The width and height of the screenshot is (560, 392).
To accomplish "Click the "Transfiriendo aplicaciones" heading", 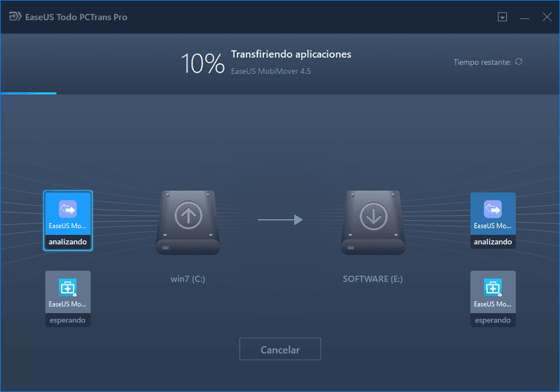I will tap(291, 54).
